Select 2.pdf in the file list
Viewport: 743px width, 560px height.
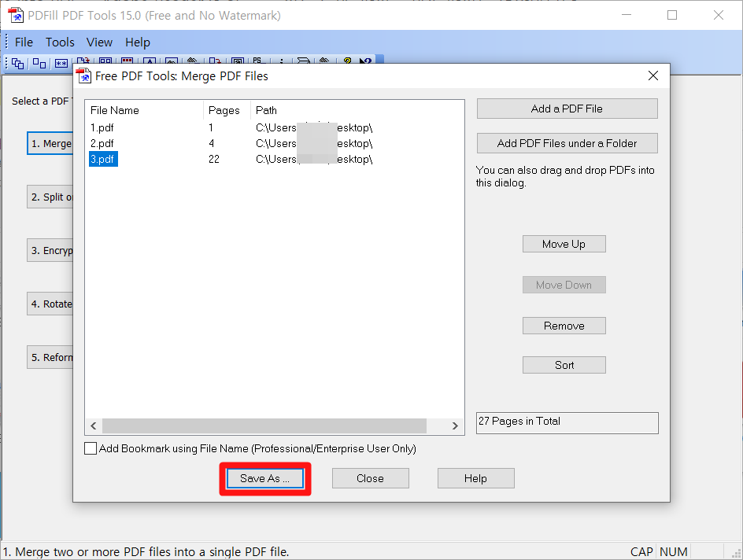tap(102, 143)
